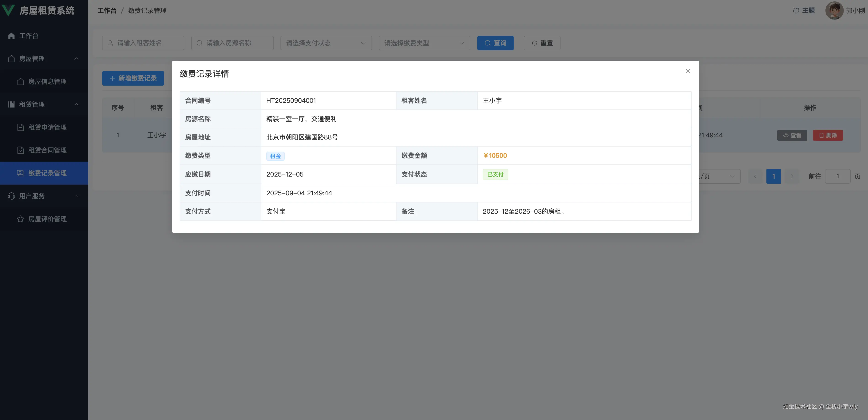Click the 房屋管理 house icon
The width and height of the screenshot is (868, 420).
[x=11, y=58]
